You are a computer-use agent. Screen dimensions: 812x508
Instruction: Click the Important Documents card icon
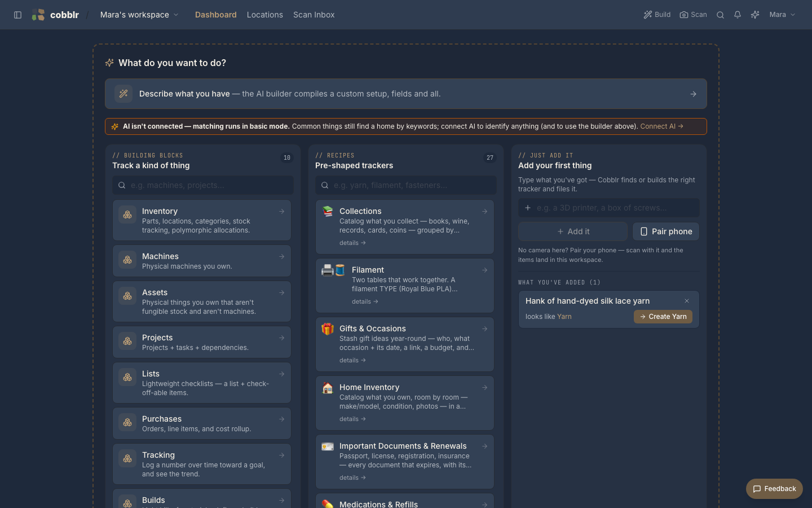point(328,446)
